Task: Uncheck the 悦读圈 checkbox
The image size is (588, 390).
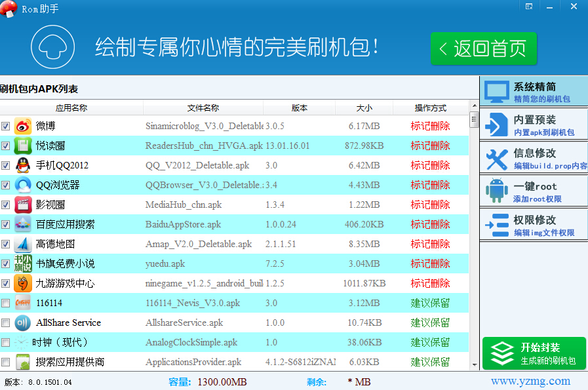Action: [x=6, y=146]
